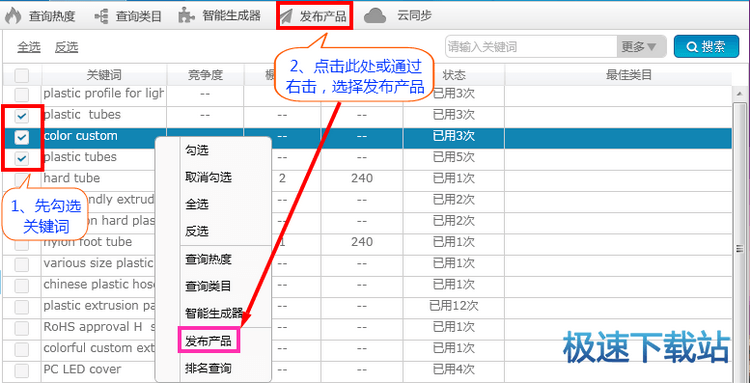Select the keyword text hard tube
Screen dimensions: 750x383
coord(72,178)
